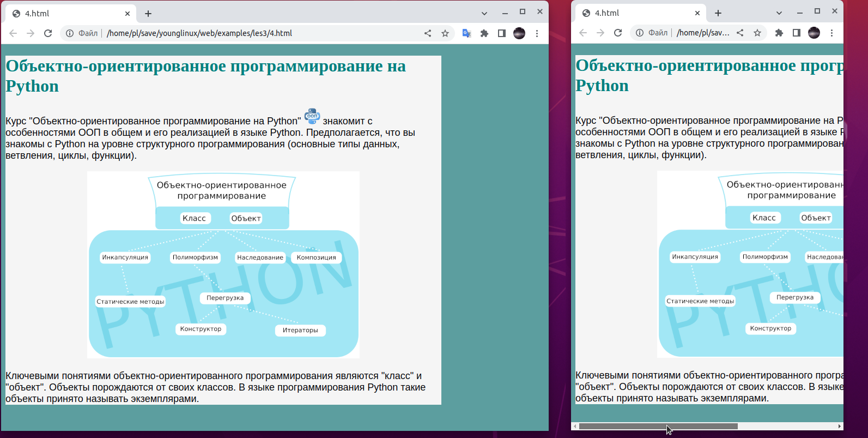Screen dimensions: 868x438
Task: Close the 4.html tab in left window
Action: coord(128,14)
